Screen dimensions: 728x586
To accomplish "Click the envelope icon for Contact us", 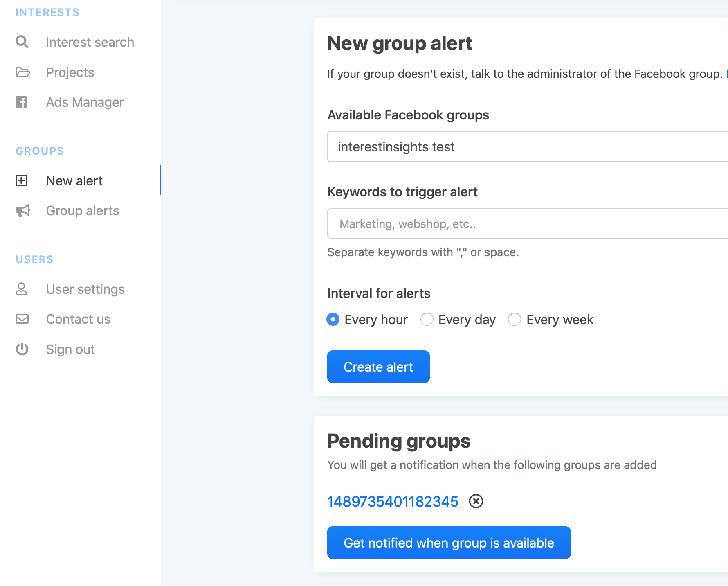I will click(x=22, y=319).
